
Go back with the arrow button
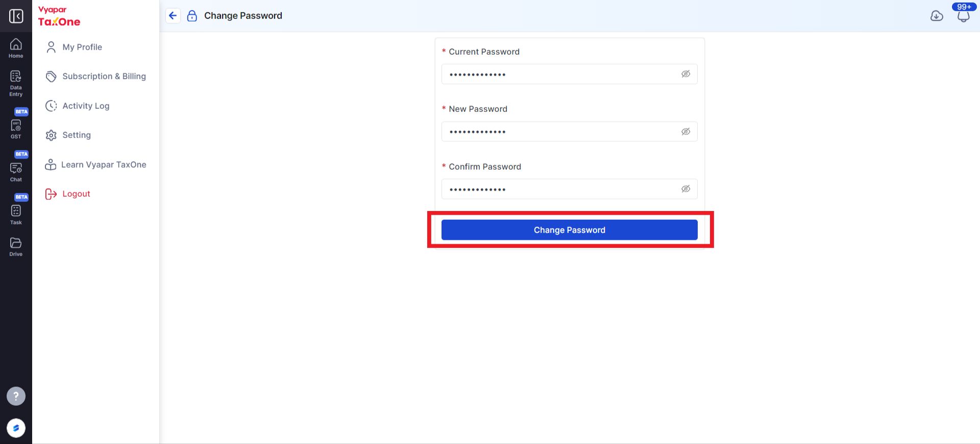click(x=173, y=16)
